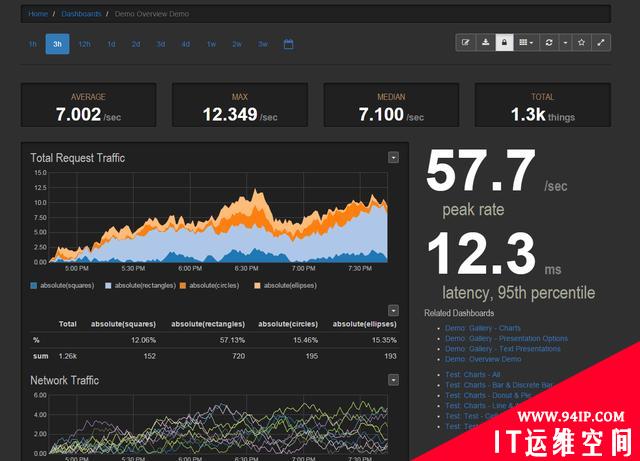Switch to the 1w time range
Screen dimensions: 640x461
pyautogui.click(x=211, y=44)
